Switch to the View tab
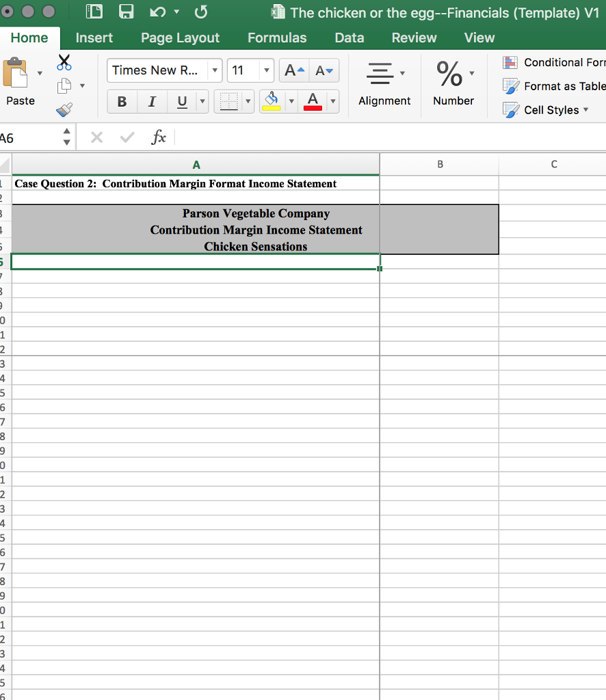 coord(479,38)
